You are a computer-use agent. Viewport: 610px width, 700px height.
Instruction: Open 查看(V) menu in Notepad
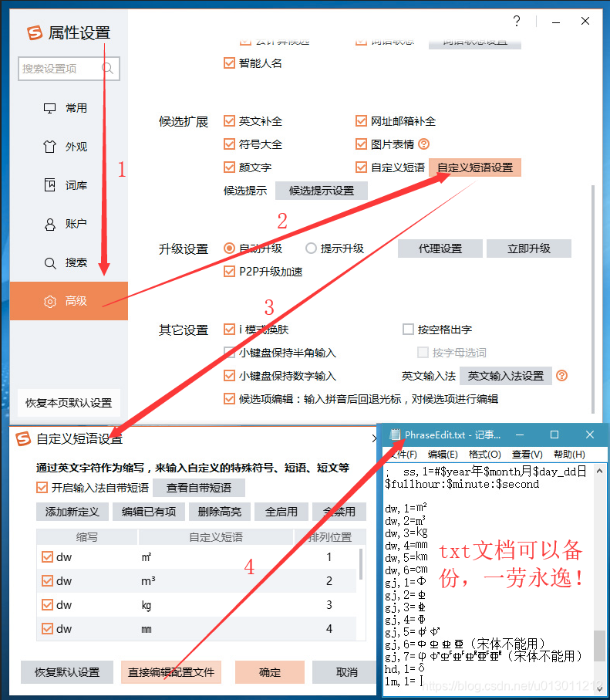click(527, 455)
